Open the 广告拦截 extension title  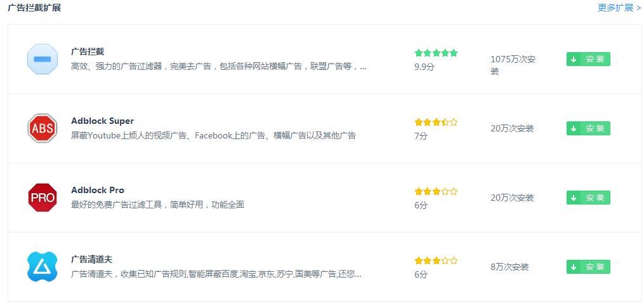[88, 51]
